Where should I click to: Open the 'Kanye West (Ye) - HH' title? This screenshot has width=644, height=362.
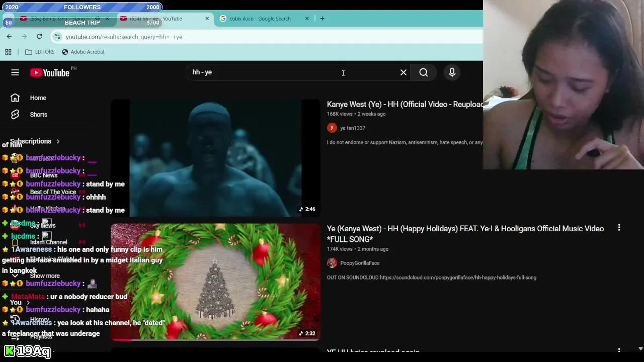pyautogui.click(x=405, y=105)
